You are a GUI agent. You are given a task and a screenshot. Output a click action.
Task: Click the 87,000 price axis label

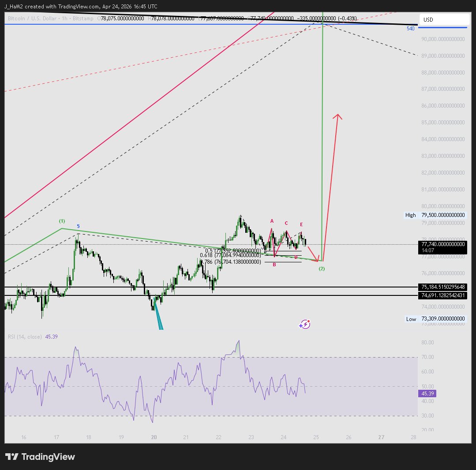(443, 89)
